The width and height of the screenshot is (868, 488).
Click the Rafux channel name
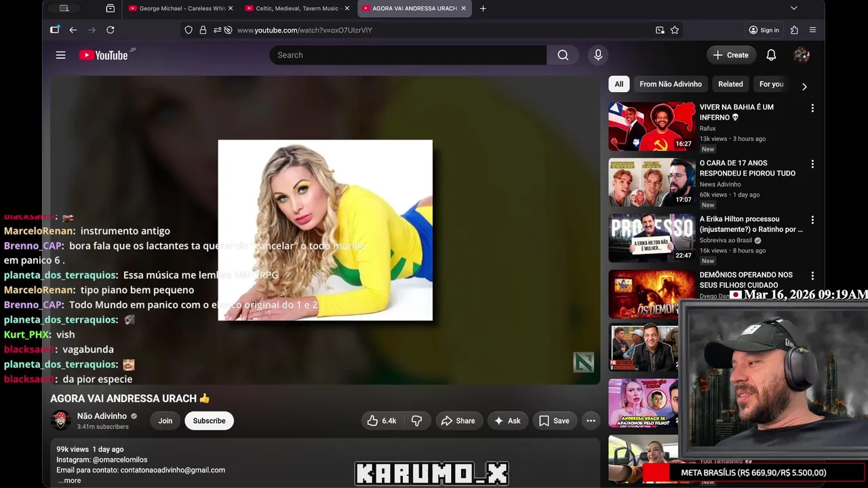pyautogui.click(x=707, y=128)
